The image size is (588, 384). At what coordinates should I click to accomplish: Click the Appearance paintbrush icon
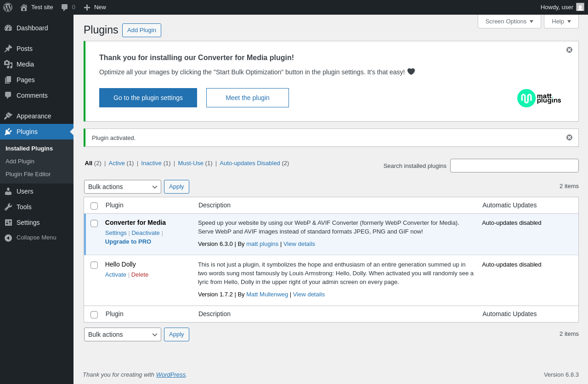(8, 116)
